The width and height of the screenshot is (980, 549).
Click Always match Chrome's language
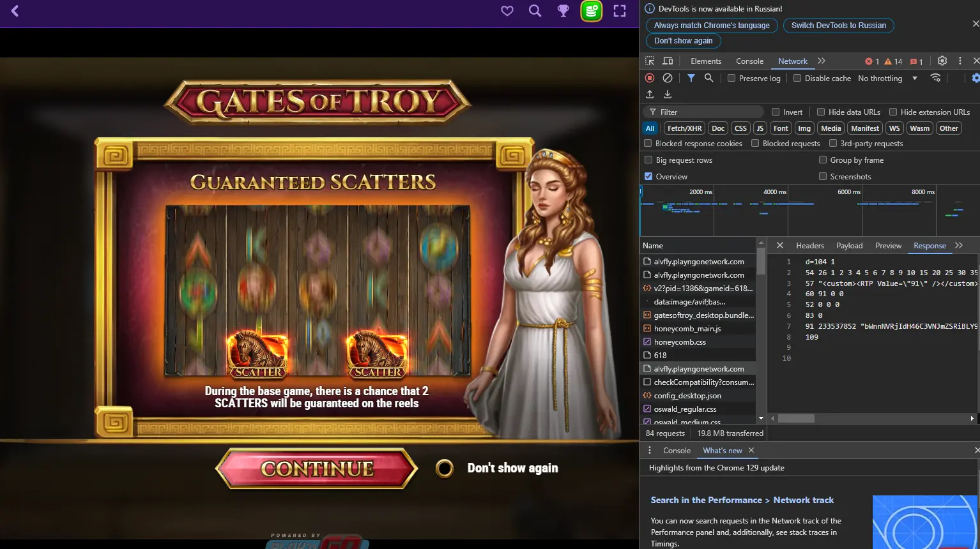pyautogui.click(x=712, y=26)
